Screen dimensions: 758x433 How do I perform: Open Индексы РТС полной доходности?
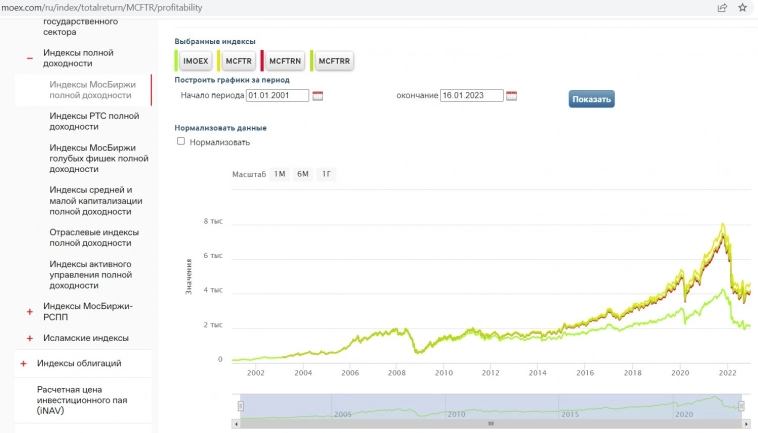click(94, 121)
